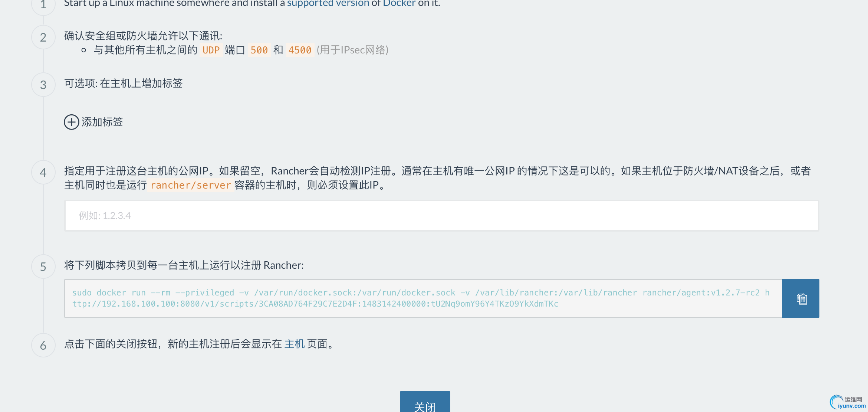Viewport: 868px width, 412px height.
Task: Open the 'supported version' link
Action: coord(328,3)
